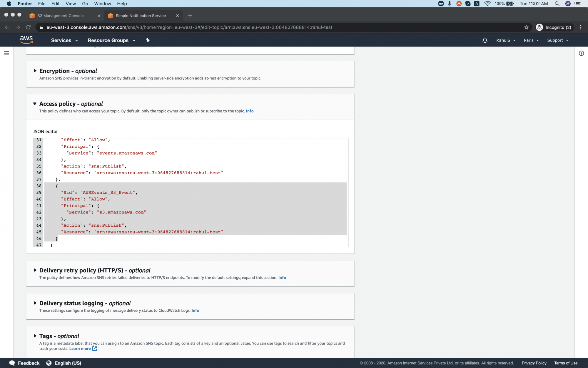Screen dimensions: 588x368
Task: Open the Services dropdown
Action: click(x=64, y=40)
